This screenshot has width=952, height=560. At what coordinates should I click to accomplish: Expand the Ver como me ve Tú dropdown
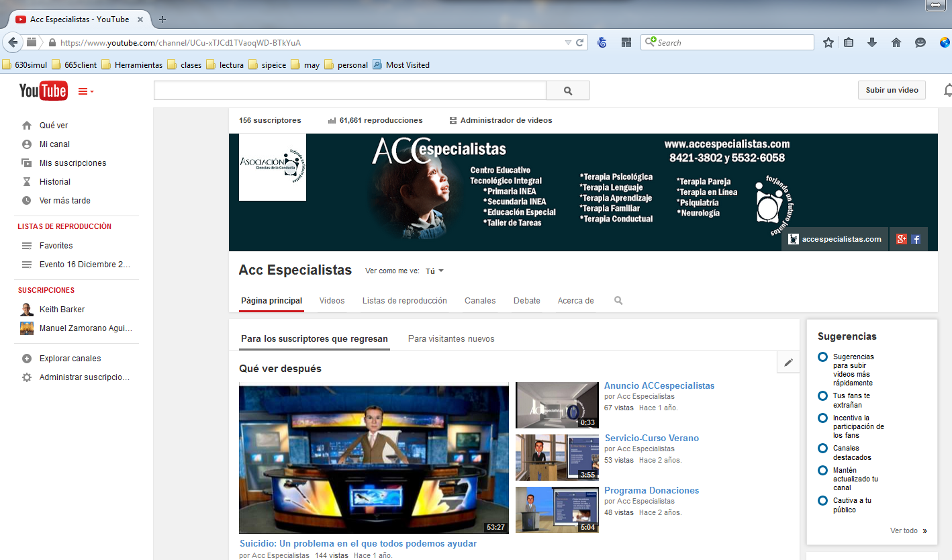[x=434, y=271]
